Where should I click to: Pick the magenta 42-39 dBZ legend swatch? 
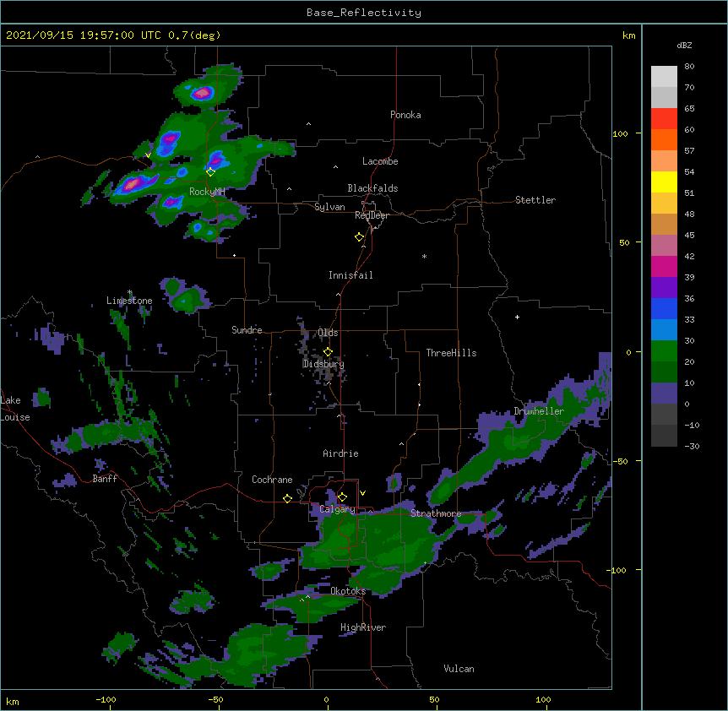click(x=664, y=266)
